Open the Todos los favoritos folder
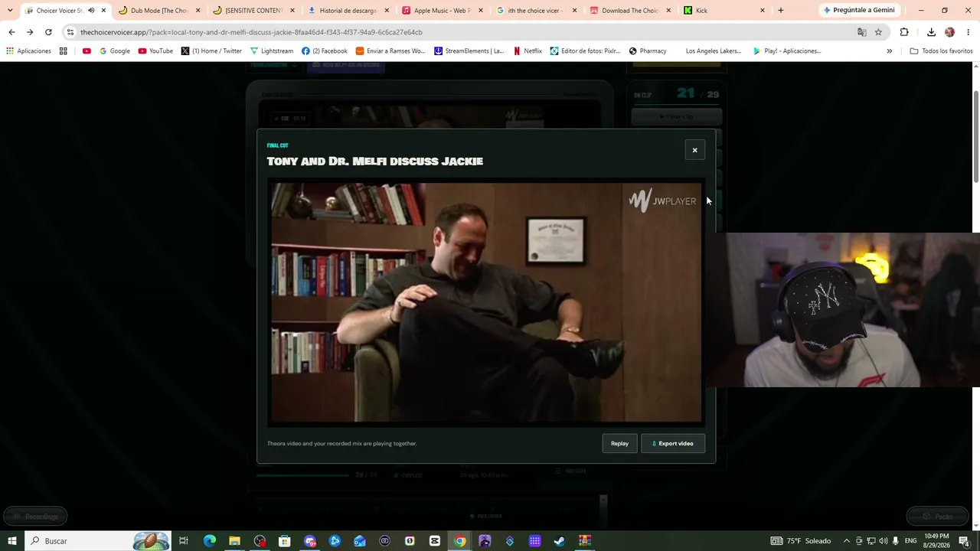The height and width of the screenshot is (551, 980). [941, 51]
